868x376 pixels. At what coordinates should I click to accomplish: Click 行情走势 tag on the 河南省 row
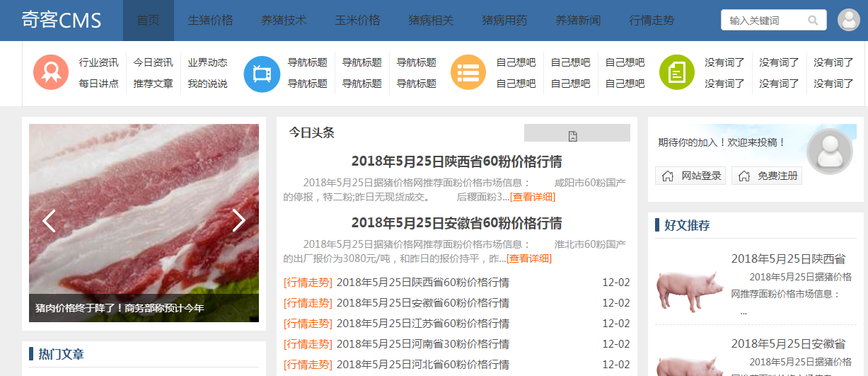(308, 344)
